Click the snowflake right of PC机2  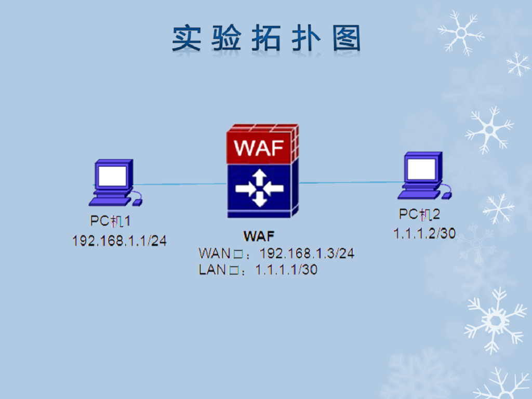pos(498,208)
